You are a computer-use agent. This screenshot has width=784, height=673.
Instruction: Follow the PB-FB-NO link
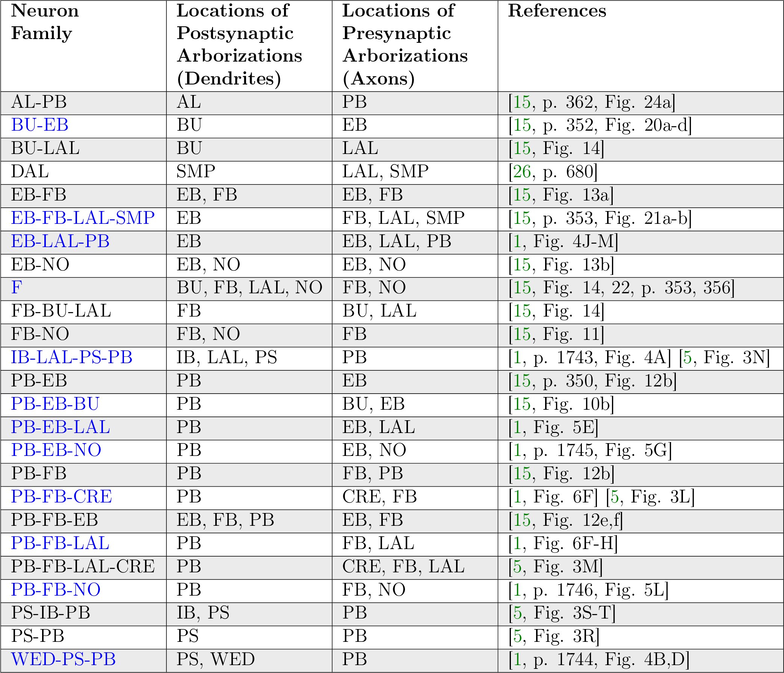[x=56, y=590]
